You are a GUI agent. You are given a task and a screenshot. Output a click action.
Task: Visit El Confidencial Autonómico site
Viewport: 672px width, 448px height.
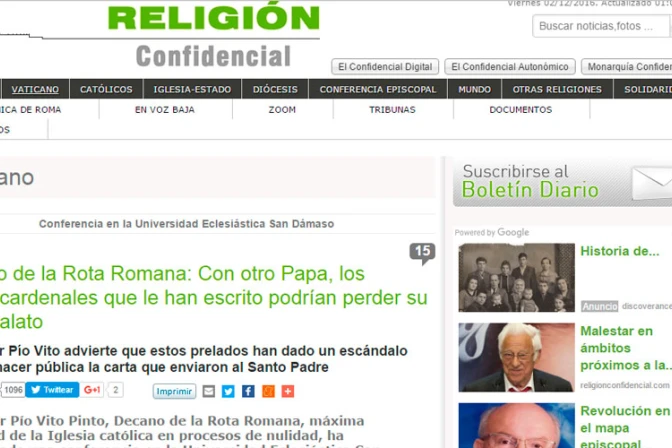pos(510,67)
